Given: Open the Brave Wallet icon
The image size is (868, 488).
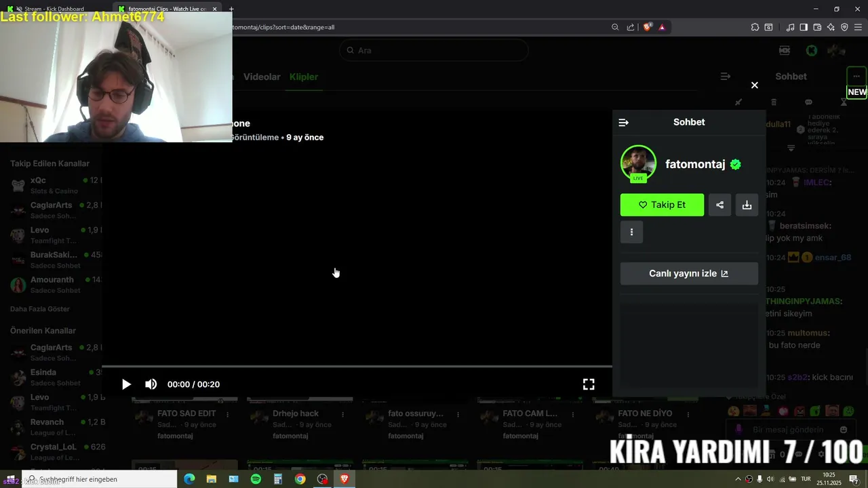Looking at the screenshot, I should pyautogui.click(x=817, y=27).
